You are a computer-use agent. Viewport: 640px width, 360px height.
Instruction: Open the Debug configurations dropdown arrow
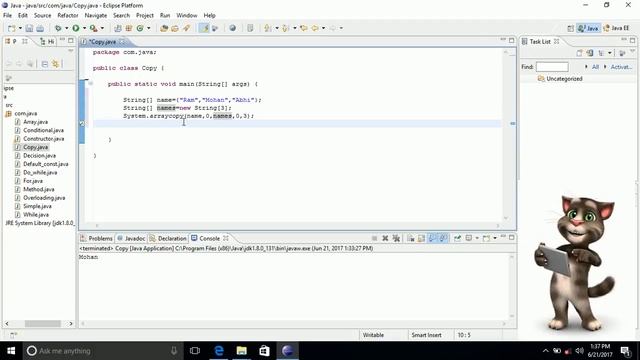[x=67, y=28]
